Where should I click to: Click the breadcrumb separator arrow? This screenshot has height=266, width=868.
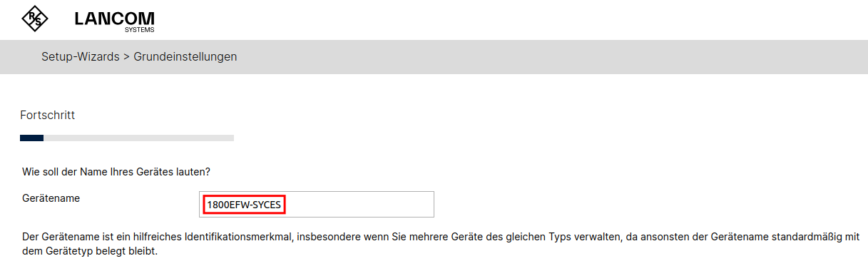point(126,57)
